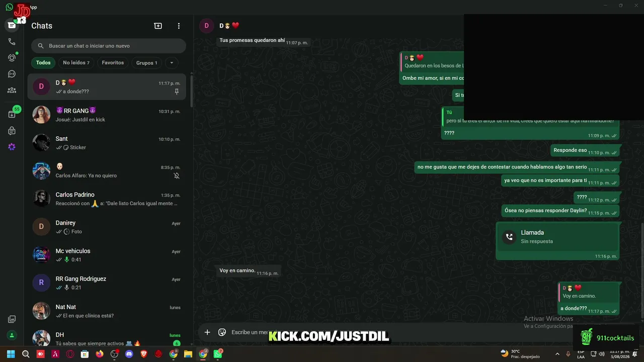Click the "ya veo que no es importante para ti" message
This screenshot has height=362, width=644.
(560, 180)
